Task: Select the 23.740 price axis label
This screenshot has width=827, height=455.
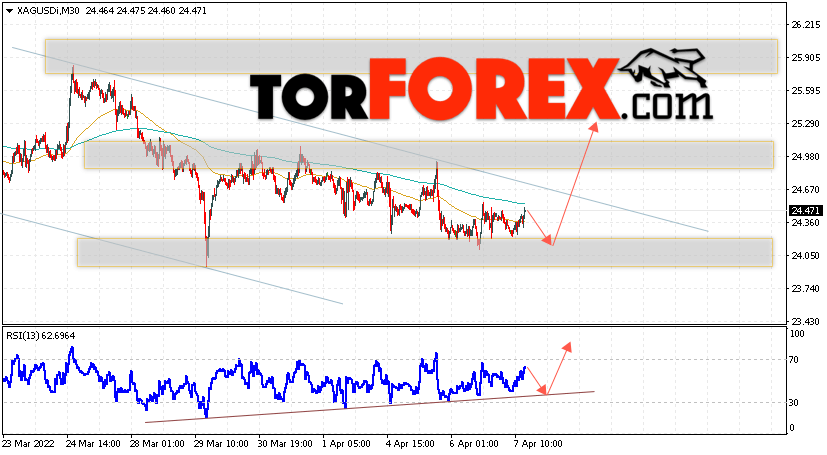Action: pos(805,288)
